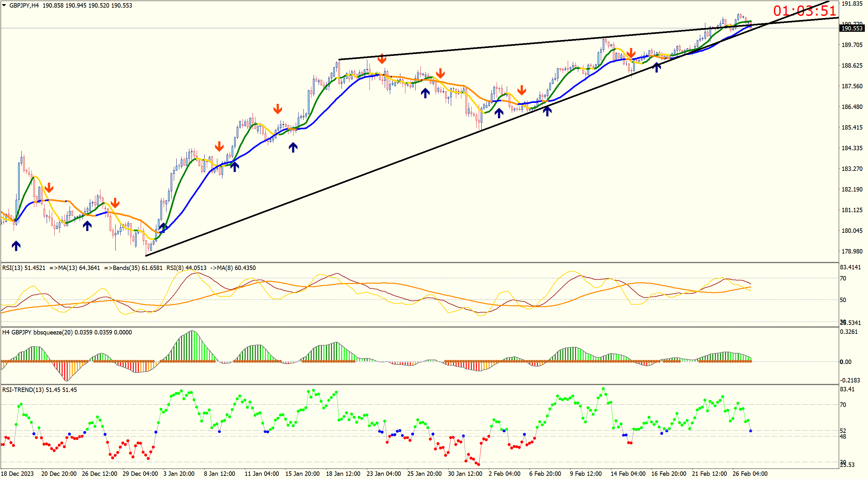Select the lowest blue up arrow near 18 Dec
Image resolution: width=868 pixels, height=479 pixels.
16,246
